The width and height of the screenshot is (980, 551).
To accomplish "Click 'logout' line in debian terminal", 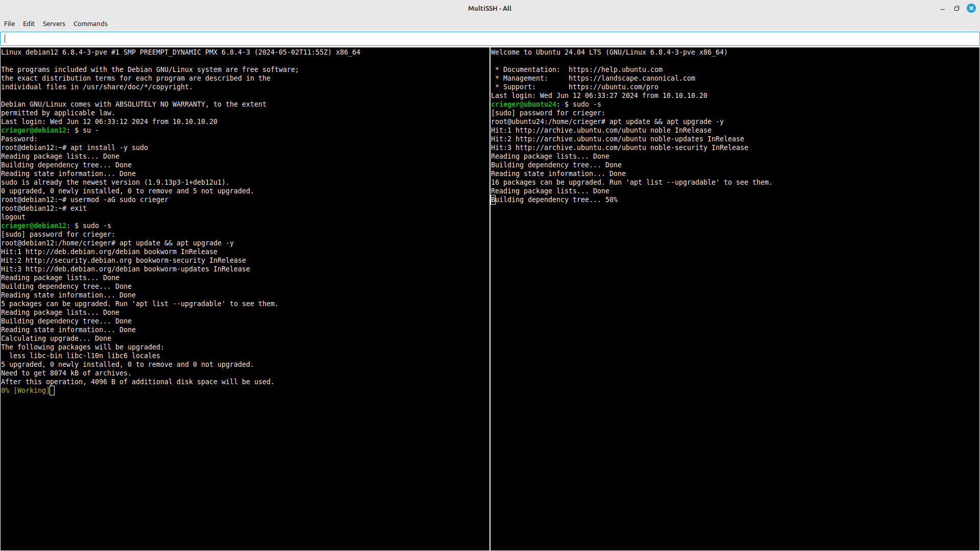I will point(13,217).
